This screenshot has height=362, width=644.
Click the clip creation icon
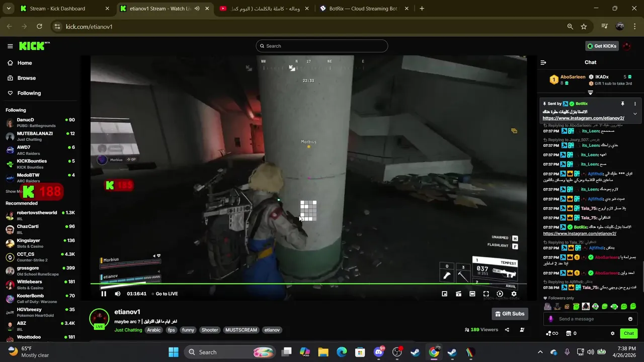[x=458, y=294]
